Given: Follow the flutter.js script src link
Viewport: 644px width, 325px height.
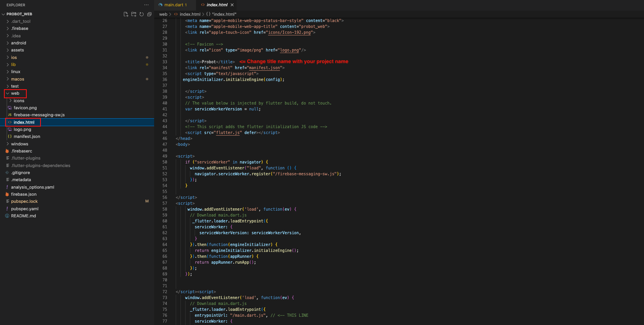Looking at the screenshot, I should tap(228, 132).
